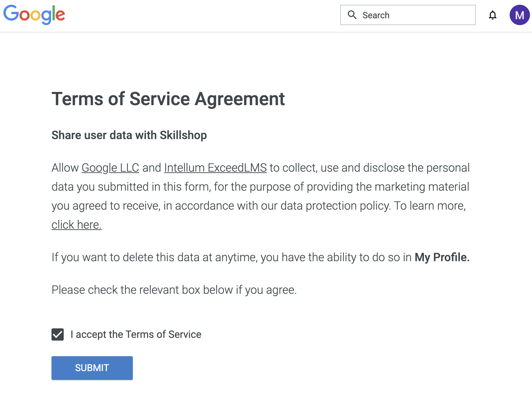This screenshot has height=403, width=532.
Task: Click the 'I accept the Terms of Service' label
Action: (x=136, y=334)
